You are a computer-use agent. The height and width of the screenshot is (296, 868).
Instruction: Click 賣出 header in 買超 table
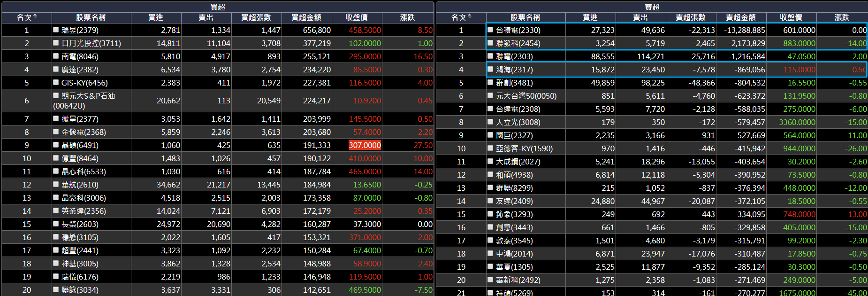(x=206, y=17)
